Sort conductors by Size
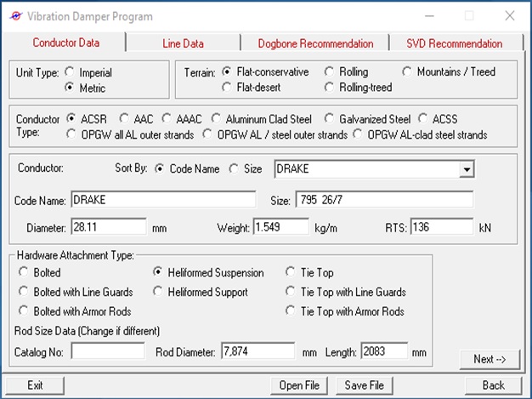532x399 pixels. coord(234,169)
